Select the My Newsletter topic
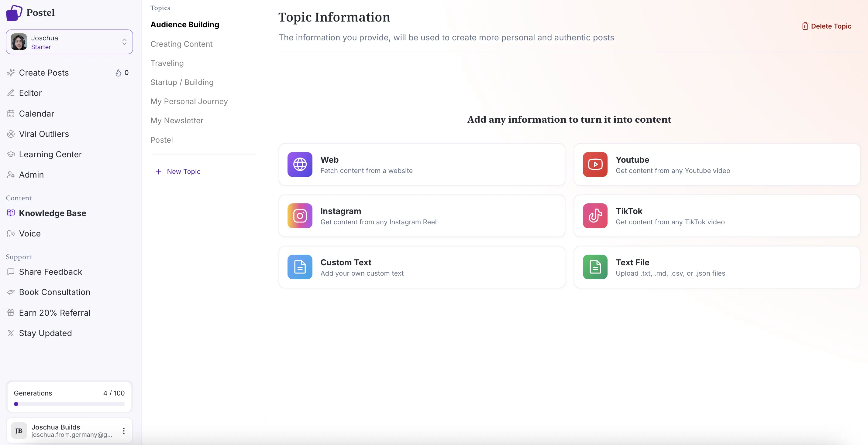This screenshot has width=868, height=445. pyautogui.click(x=177, y=121)
